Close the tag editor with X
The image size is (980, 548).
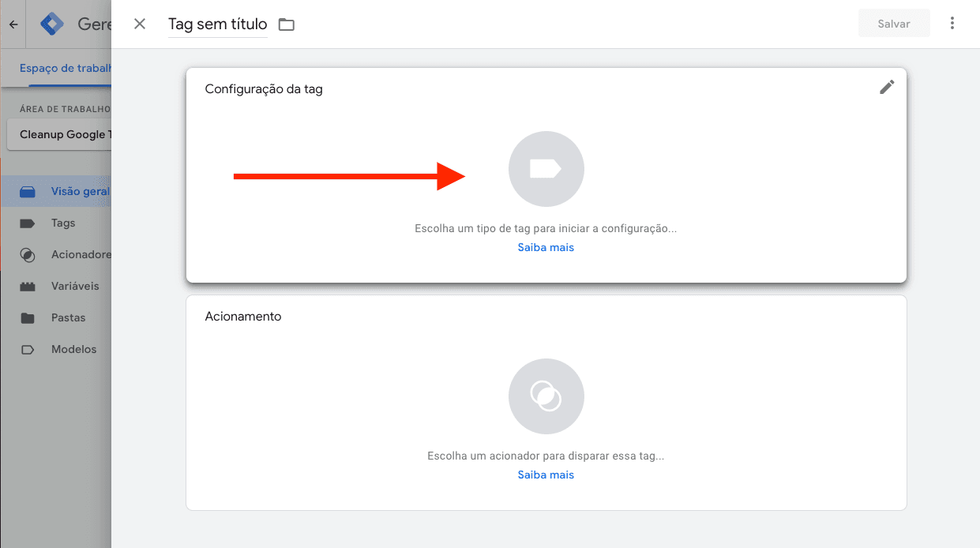(x=140, y=24)
